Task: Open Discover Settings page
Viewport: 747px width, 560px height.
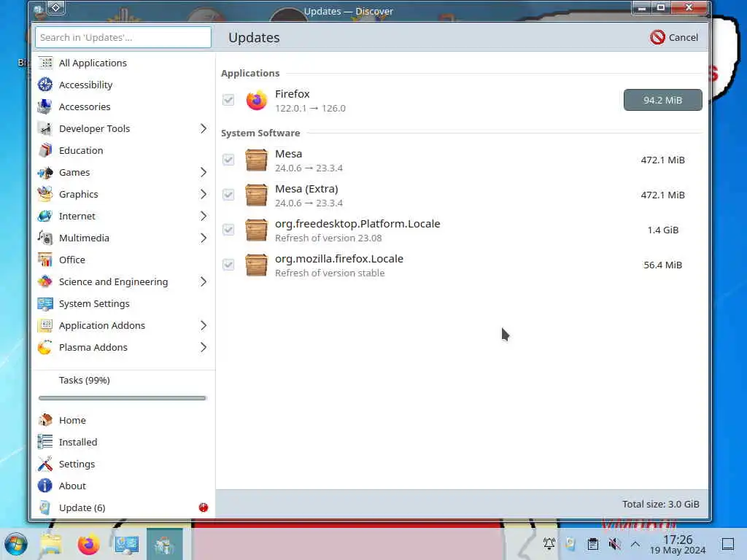Action: [123, 464]
